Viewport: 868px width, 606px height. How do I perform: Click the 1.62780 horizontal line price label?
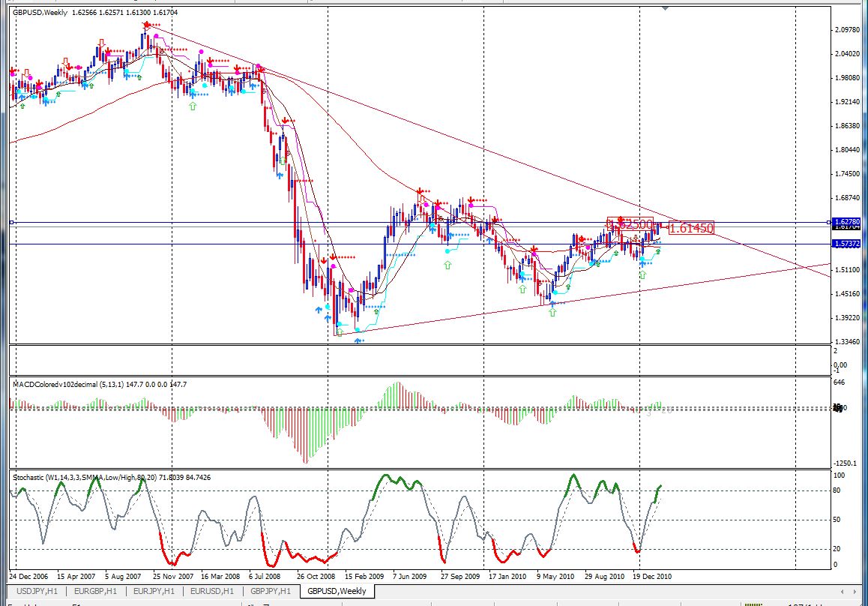click(x=847, y=221)
